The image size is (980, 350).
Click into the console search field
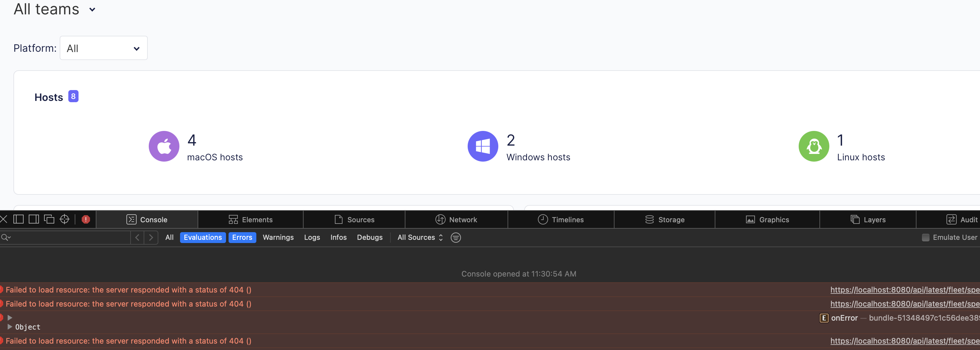coord(65,237)
